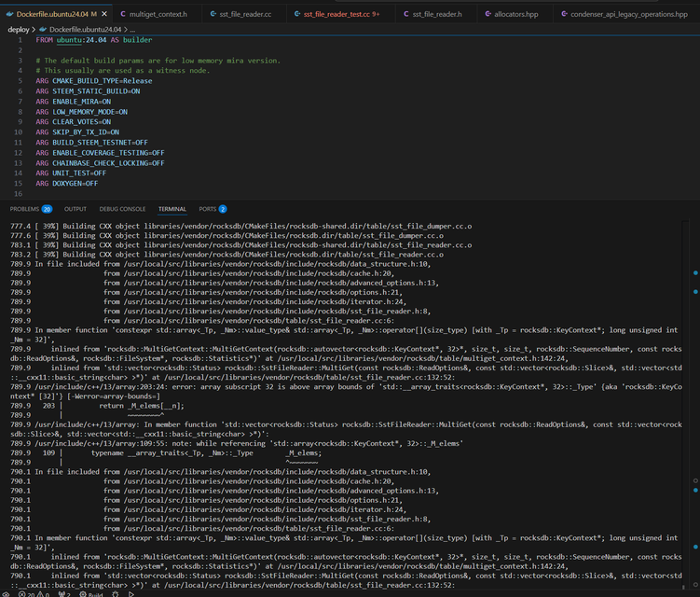
Task: Click 'ARG ENABLE_MIRA=ON' line in editor
Action: coord(74,102)
